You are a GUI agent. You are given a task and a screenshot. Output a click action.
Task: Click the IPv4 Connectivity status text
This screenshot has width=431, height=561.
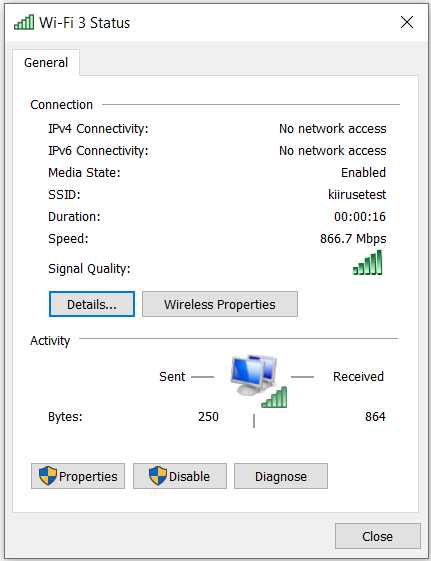pyautogui.click(x=333, y=128)
